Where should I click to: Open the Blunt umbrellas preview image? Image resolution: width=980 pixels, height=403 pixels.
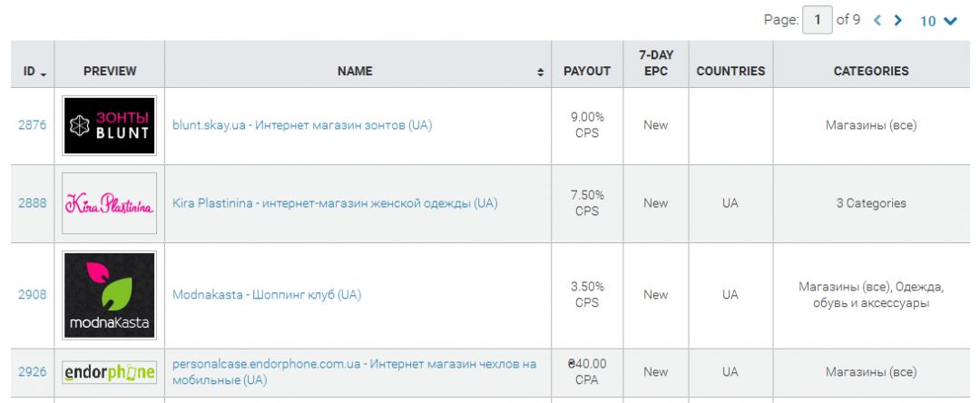click(110, 125)
